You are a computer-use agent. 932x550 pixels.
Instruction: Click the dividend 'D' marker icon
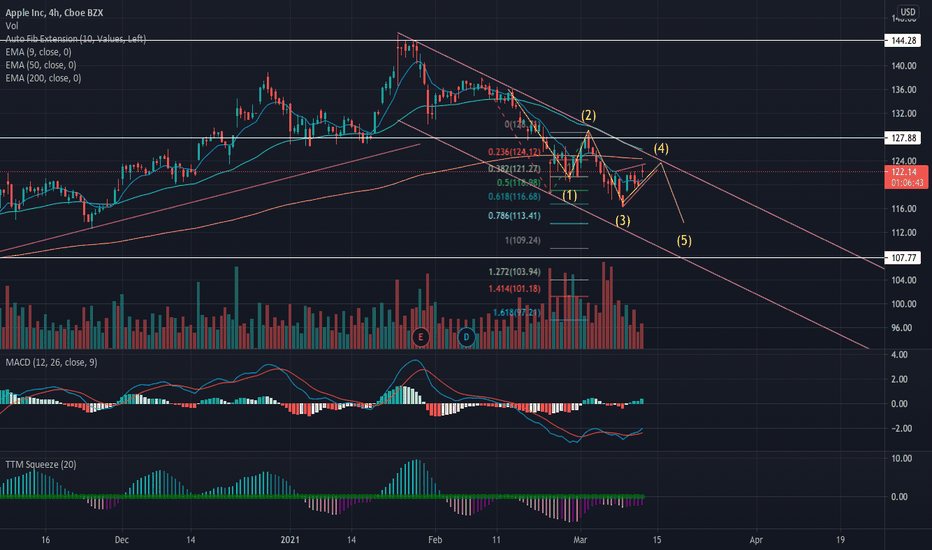tap(466, 337)
